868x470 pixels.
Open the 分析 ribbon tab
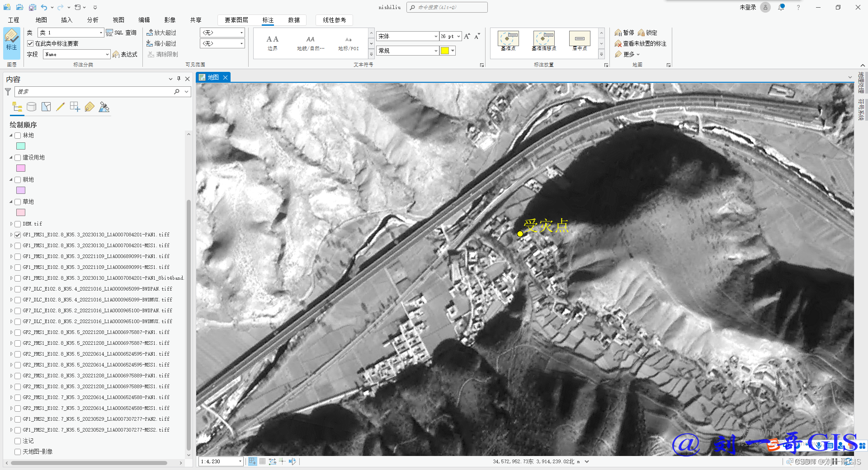point(93,20)
